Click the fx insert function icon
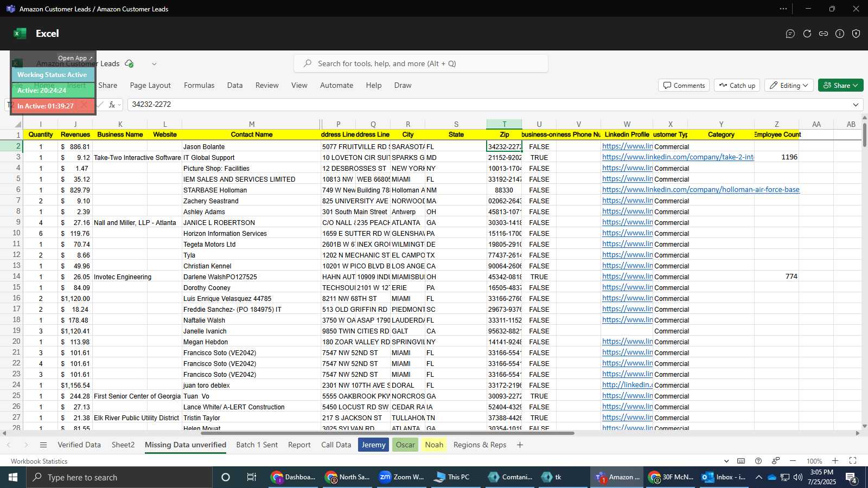Image resolution: width=868 pixels, height=488 pixels. (112, 105)
